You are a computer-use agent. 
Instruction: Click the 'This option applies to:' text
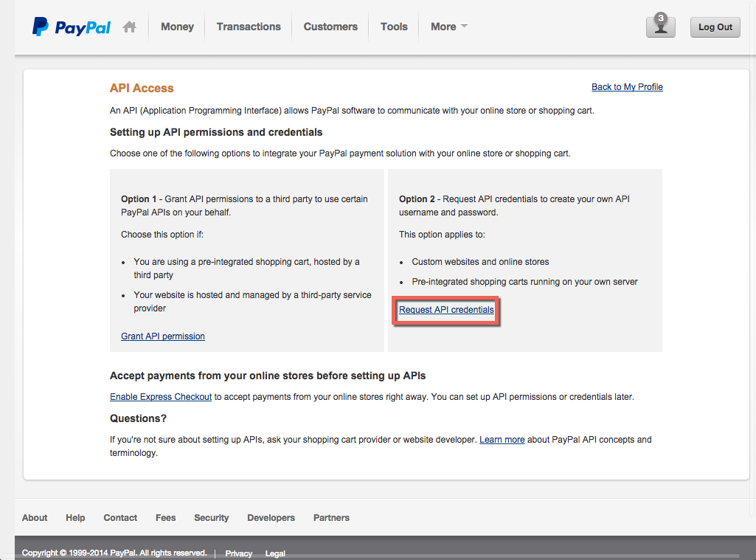coord(442,235)
